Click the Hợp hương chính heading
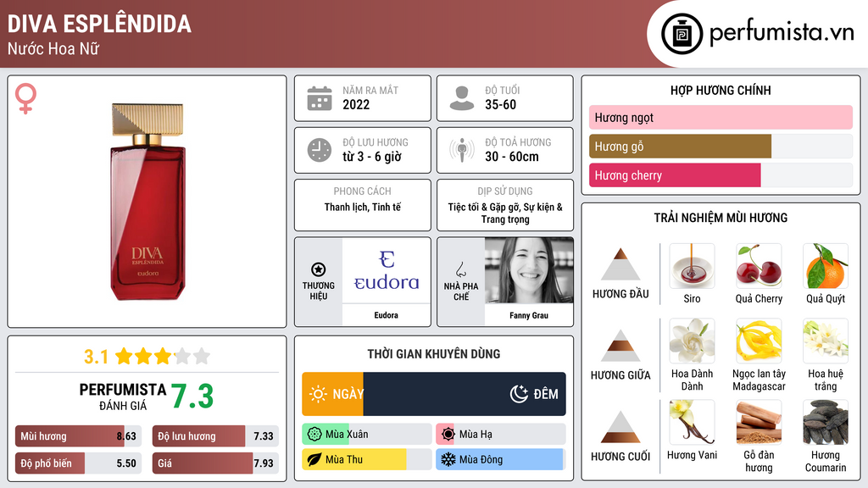The height and width of the screenshot is (488, 868). (721, 90)
